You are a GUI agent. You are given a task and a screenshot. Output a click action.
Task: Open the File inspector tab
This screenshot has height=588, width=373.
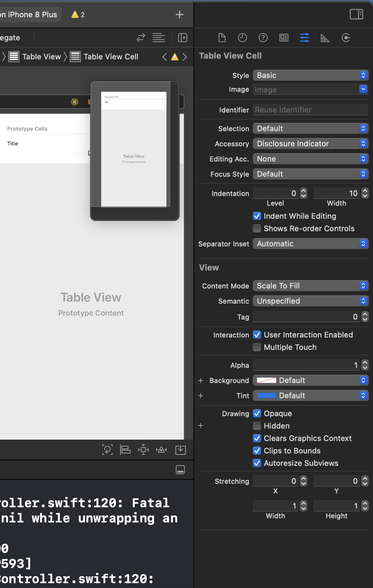click(x=222, y=38)
